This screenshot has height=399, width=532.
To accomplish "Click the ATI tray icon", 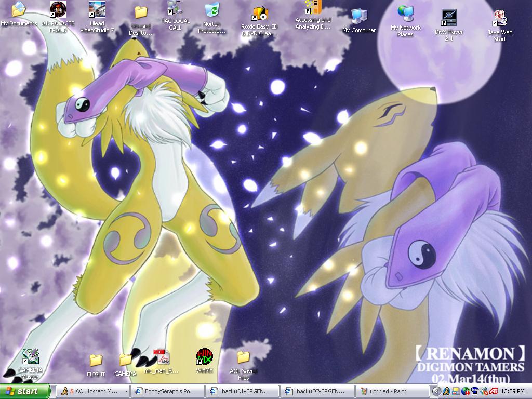I will coord(493,392).
